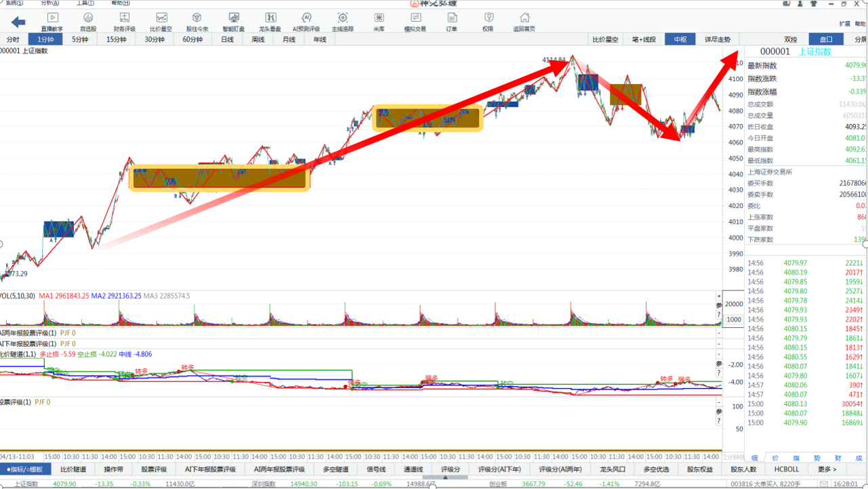Click the plus button beside volume panel
This screenshot has width=868, height=489.
(x=719, y=296)
